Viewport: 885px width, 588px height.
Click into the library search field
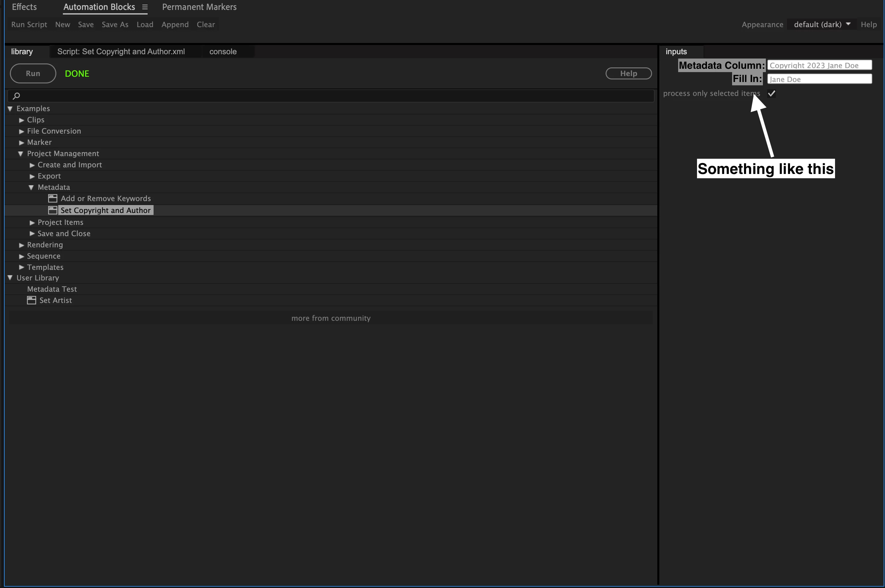pos(331,96)
